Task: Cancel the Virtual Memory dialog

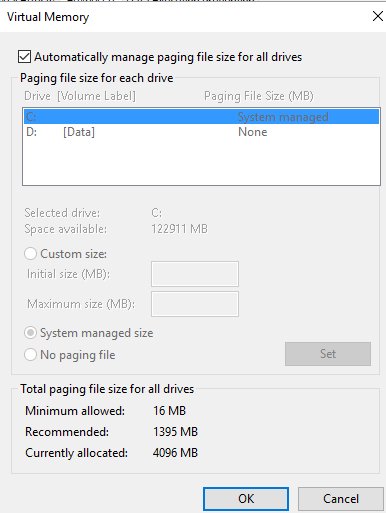Action: (x=341, y=499)
